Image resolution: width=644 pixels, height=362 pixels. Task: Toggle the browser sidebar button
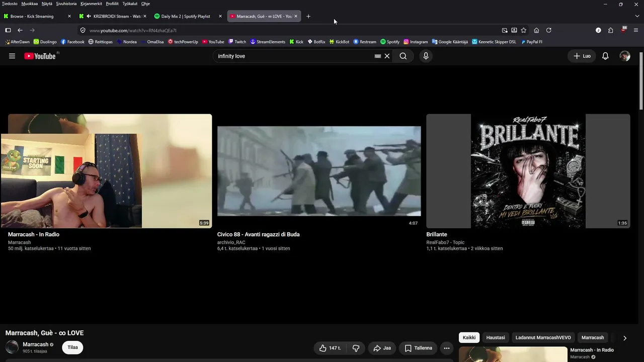pyautogui.click(x=8, y=30)
